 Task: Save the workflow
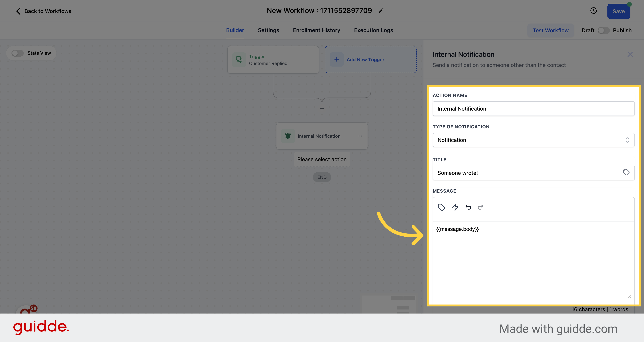[619, 11]
